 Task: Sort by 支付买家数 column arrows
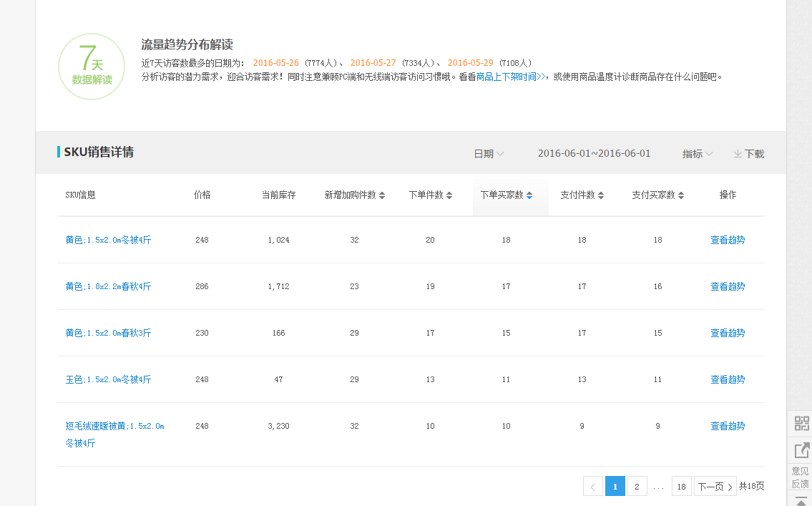pyautogui.click(x=681, y=195)
